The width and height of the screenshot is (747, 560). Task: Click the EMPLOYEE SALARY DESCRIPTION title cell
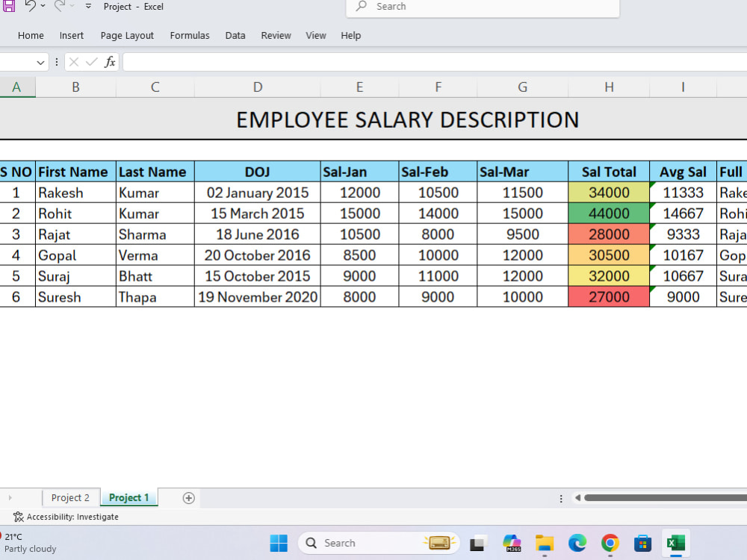[373, 119]
